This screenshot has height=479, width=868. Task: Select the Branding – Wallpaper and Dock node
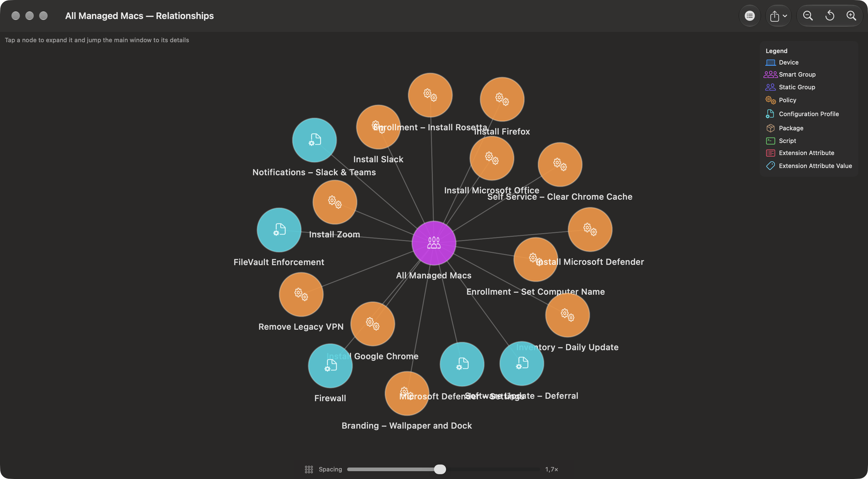[x=407, y=393]
